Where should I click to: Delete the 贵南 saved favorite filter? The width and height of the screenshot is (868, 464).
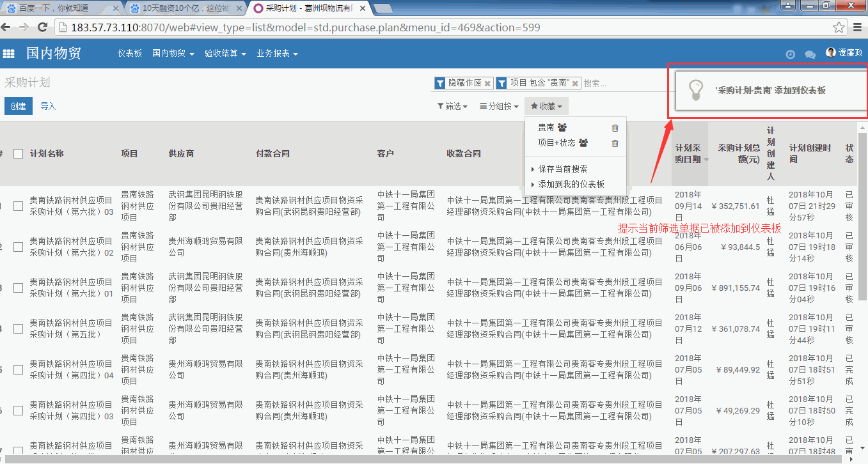615,128
